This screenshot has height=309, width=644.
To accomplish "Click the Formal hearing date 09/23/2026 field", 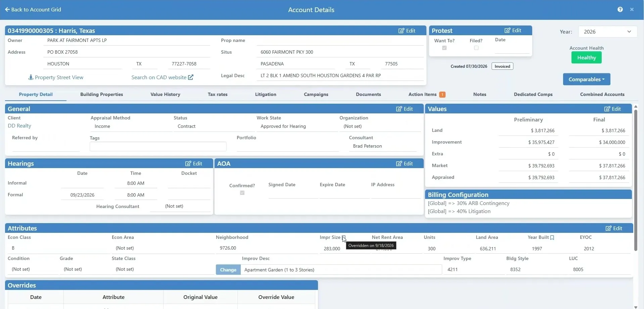I will point(82,195).
